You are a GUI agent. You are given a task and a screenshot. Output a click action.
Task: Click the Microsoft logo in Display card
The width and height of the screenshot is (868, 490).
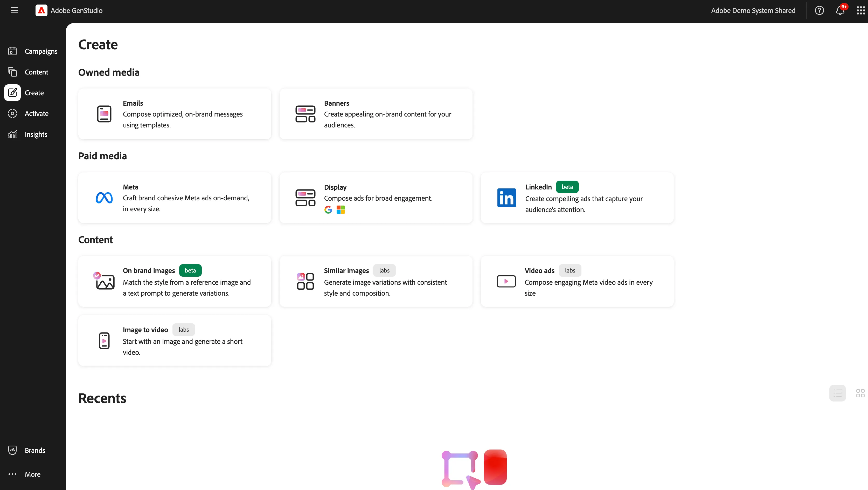[x=341, y=210]
